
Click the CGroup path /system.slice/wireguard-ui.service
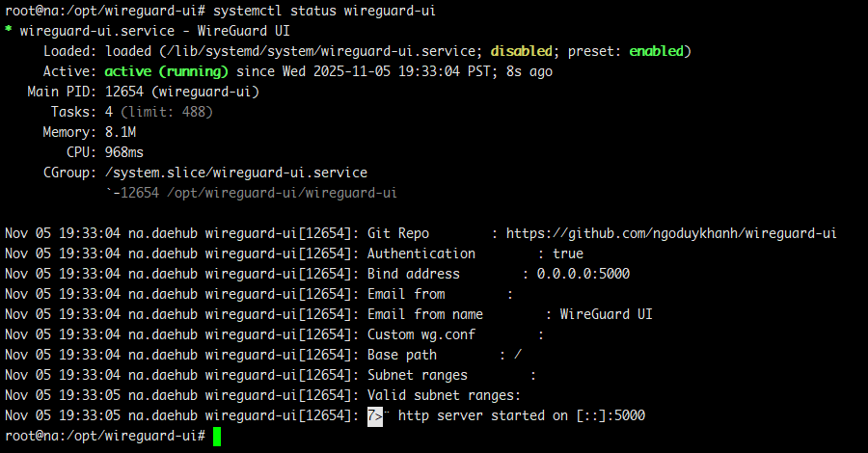(236, 173)
